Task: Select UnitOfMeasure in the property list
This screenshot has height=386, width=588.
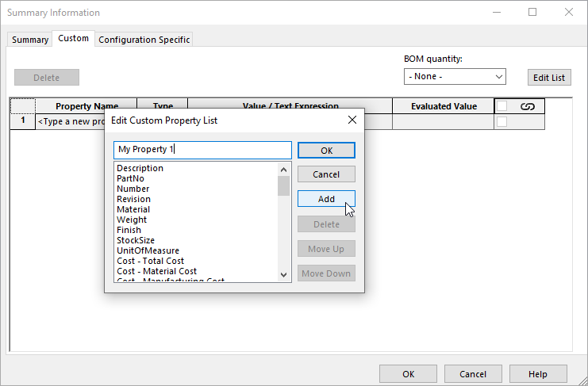Action: click(x=148, y=250)
